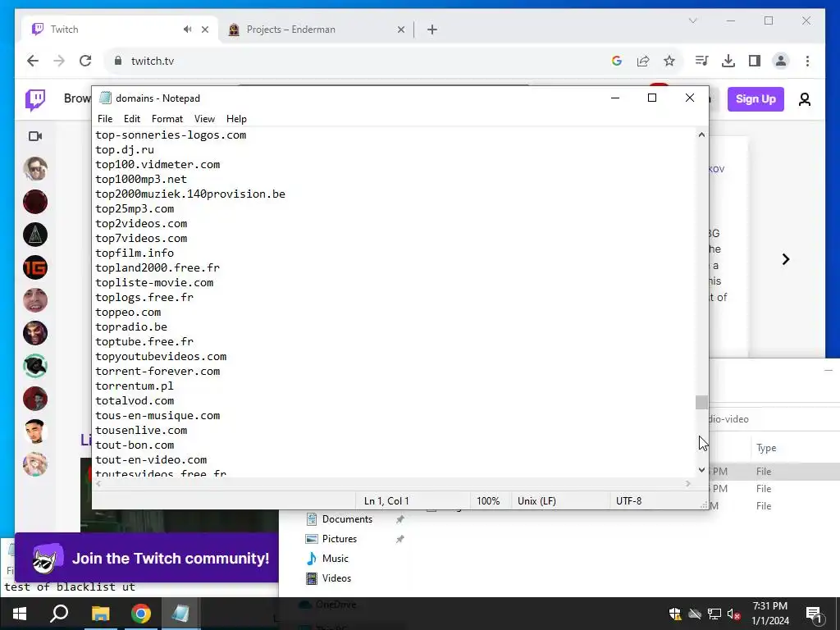Image resolution: width=840 pixels, height=630 pixels.
Task: Open Chrome tab search chevron
Action: pos(692,21)
